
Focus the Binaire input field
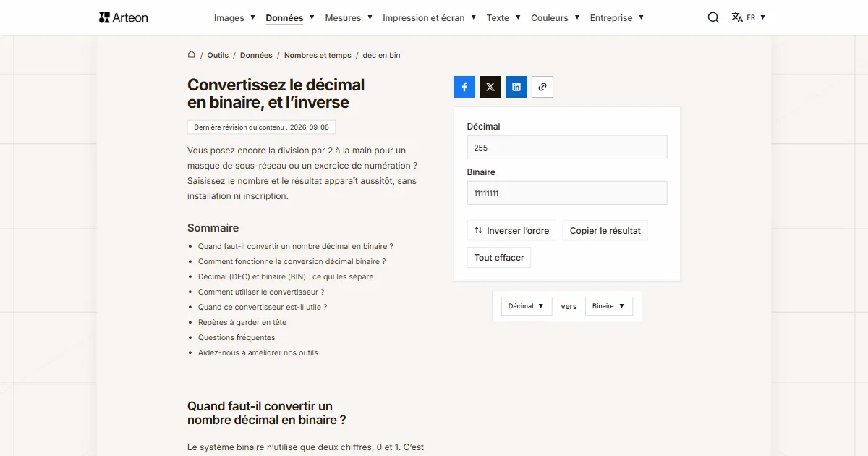pyautogui.click(x=567, y=193)
